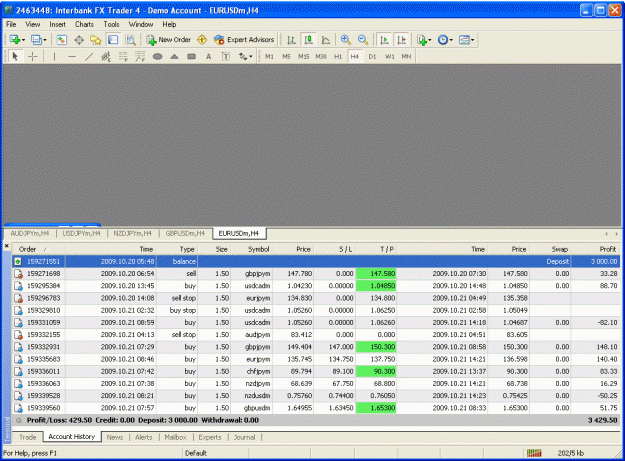This screenshot has width=625, height=461.
Task: Select the Ellipse drawing tool
Action: pos(157,57)
